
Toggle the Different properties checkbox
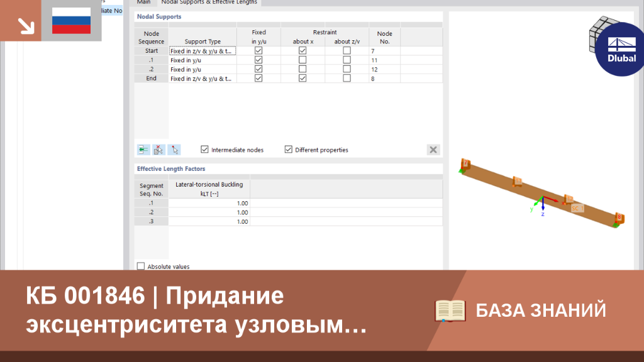click(x=288, y=150)
